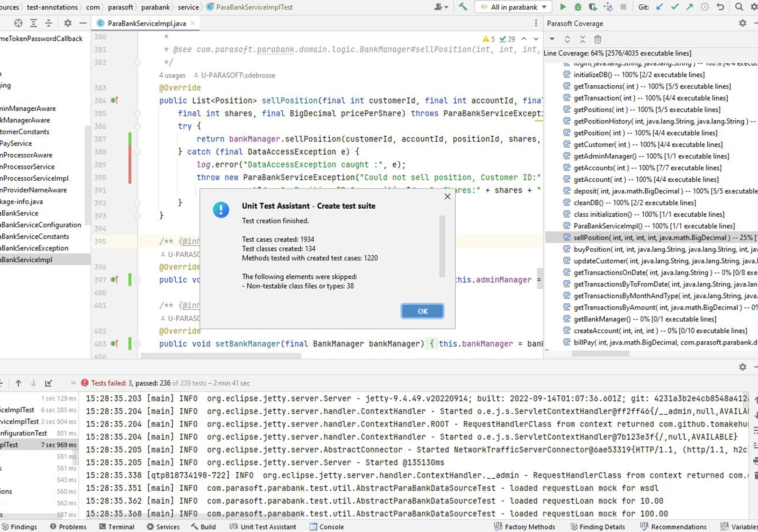Click the 'test-annotations' breadcrumb
Image resolution: width=758 pixels, height=532 pixels.
point(52,7)
